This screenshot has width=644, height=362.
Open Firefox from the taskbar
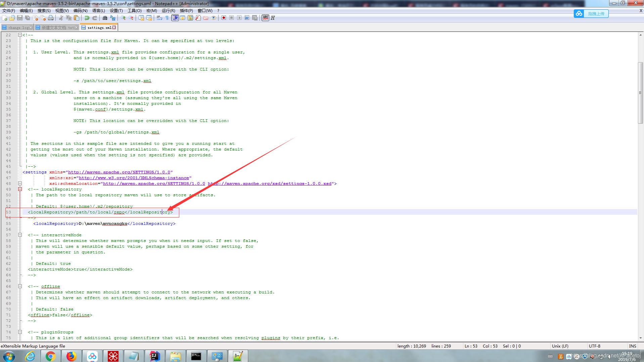(x=71, y=356)
